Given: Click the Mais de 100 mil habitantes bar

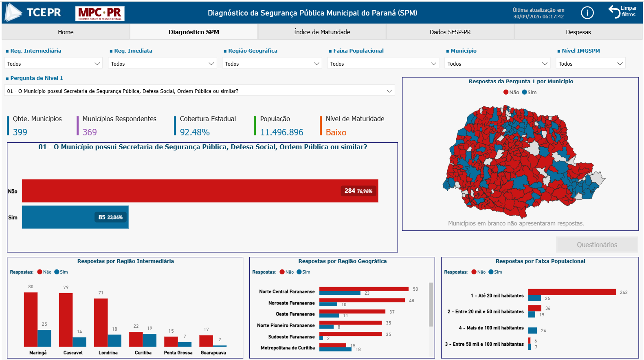Looking at the screenshot, I should (532, 331).
